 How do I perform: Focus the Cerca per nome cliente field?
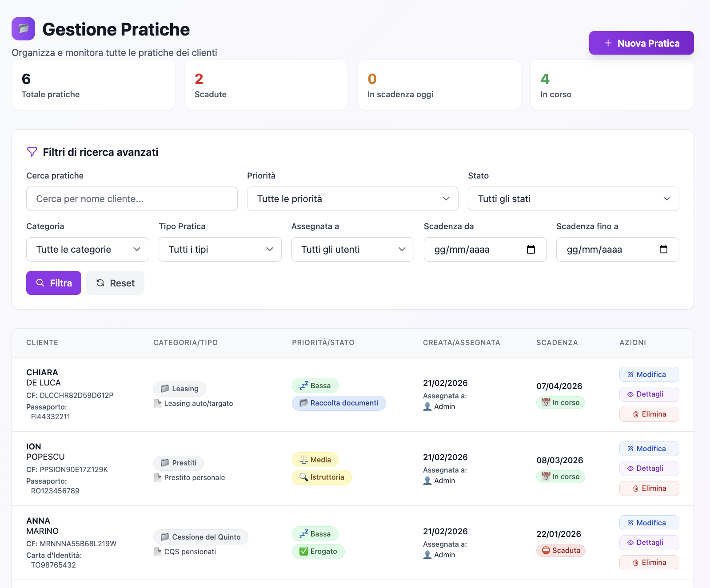click(132, 199)
